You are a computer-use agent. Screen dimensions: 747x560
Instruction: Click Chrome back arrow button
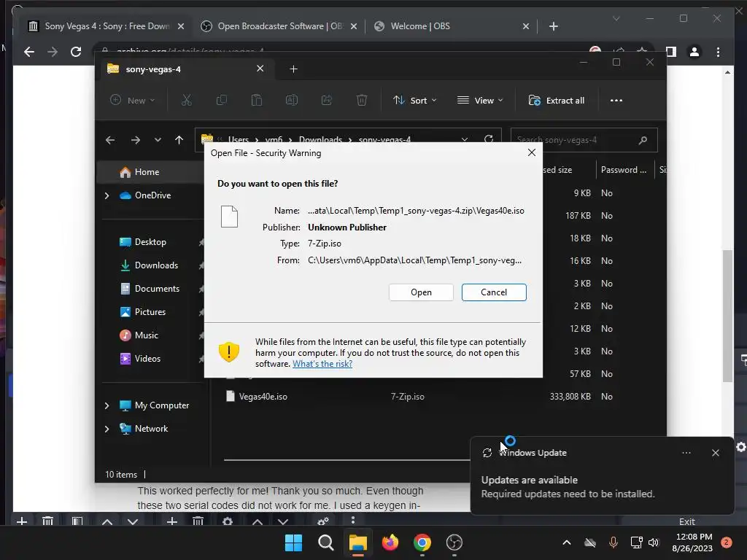click(29, 52)
